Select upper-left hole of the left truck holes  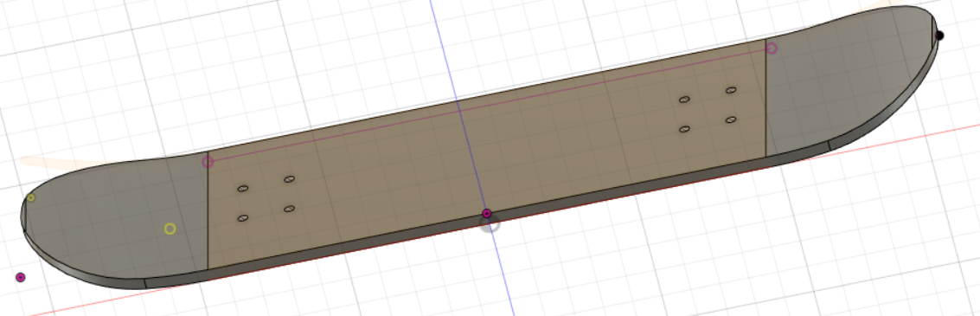click(243, 189)
